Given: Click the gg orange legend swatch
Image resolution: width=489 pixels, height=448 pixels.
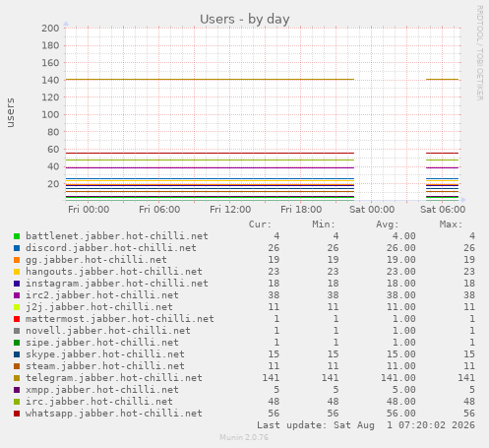Looking at the screenshot, I should [x=17, y=260].
